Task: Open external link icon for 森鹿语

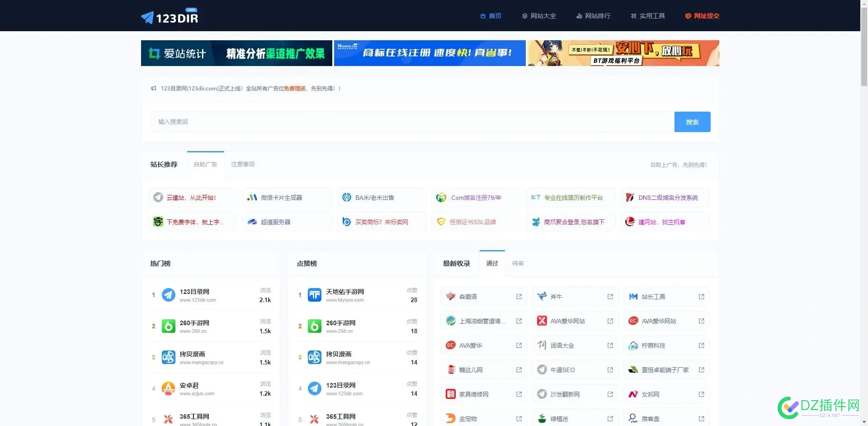Action: pos(519,297)
